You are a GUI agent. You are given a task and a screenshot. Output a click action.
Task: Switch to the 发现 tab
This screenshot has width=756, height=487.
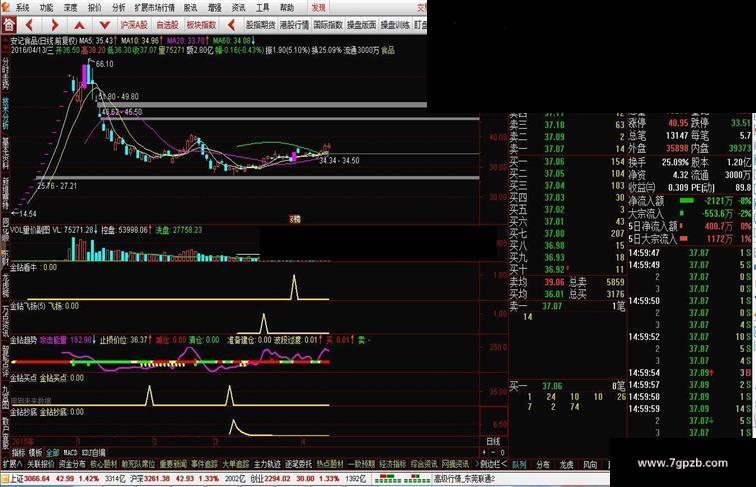point(319,7)
